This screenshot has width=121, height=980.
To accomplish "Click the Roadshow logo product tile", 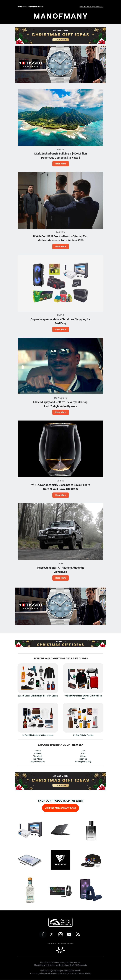I will 60,860.
